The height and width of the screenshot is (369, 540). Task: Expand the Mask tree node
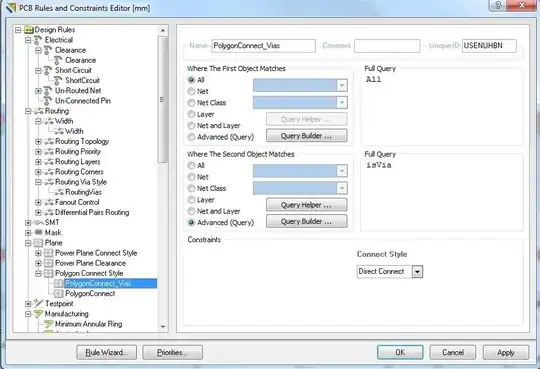(x=28, y=233)
